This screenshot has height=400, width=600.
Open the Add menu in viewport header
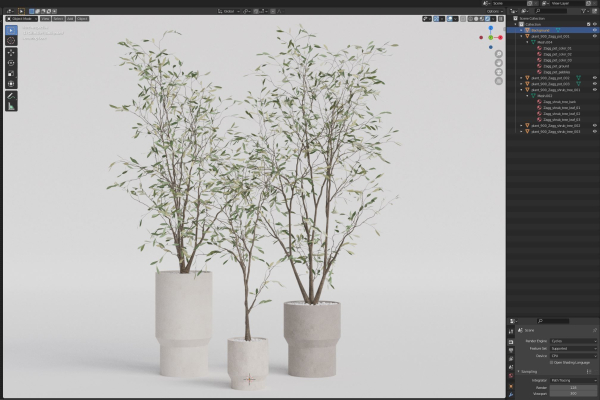70,19
